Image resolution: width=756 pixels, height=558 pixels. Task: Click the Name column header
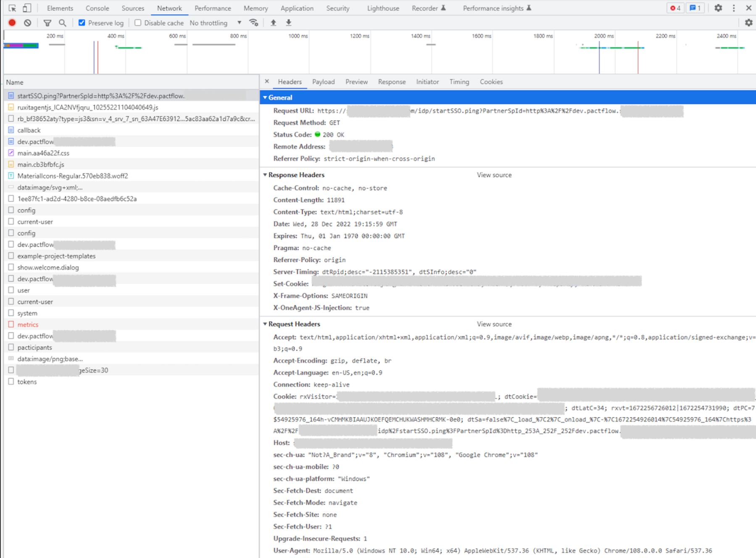[132, 82]
